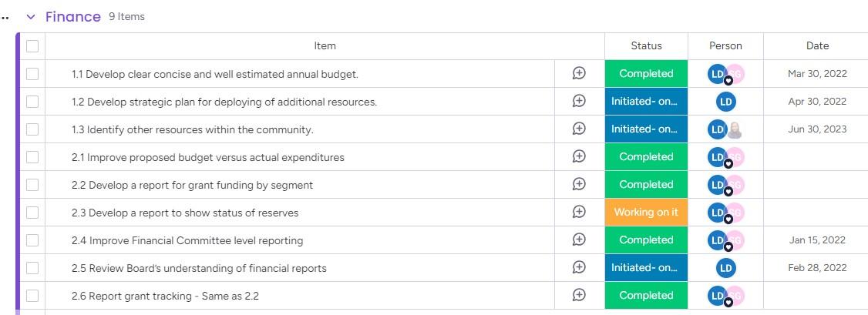868x315 pixels.
Task: Click LD person avatar on item 1.2 row
Action: click(x=725, y=102)
